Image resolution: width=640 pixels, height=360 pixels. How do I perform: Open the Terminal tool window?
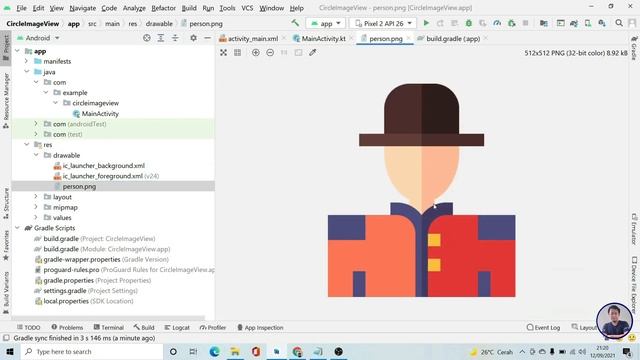109,327
